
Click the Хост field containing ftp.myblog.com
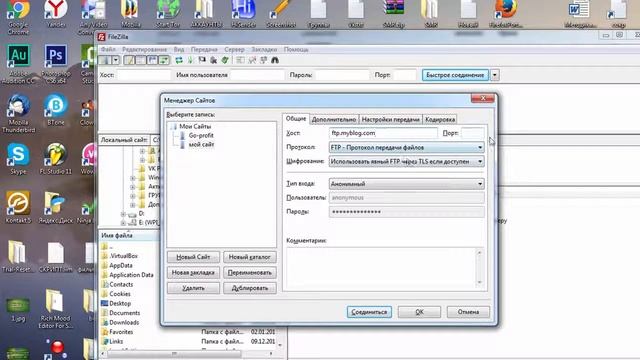click(383, 133)
